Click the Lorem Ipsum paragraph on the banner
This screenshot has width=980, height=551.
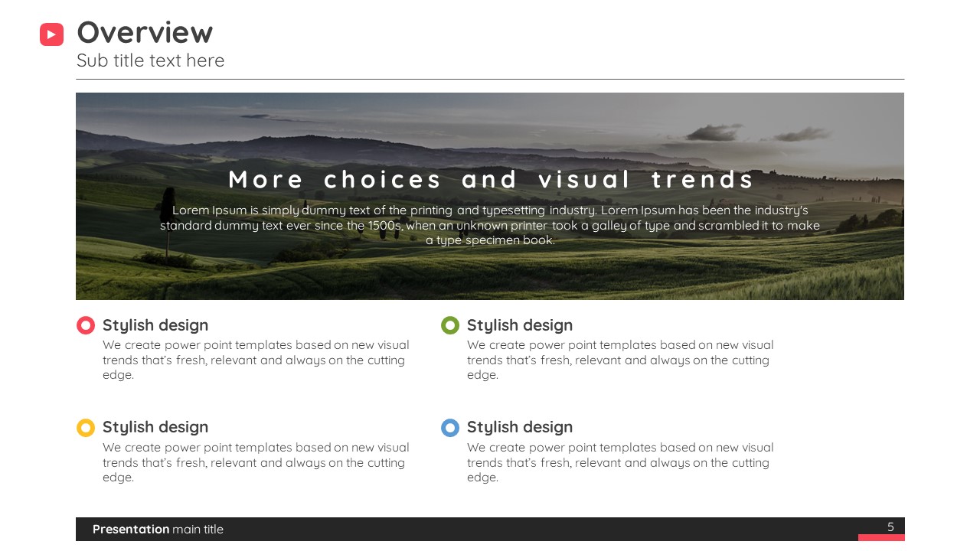click(x=490, y=225)
